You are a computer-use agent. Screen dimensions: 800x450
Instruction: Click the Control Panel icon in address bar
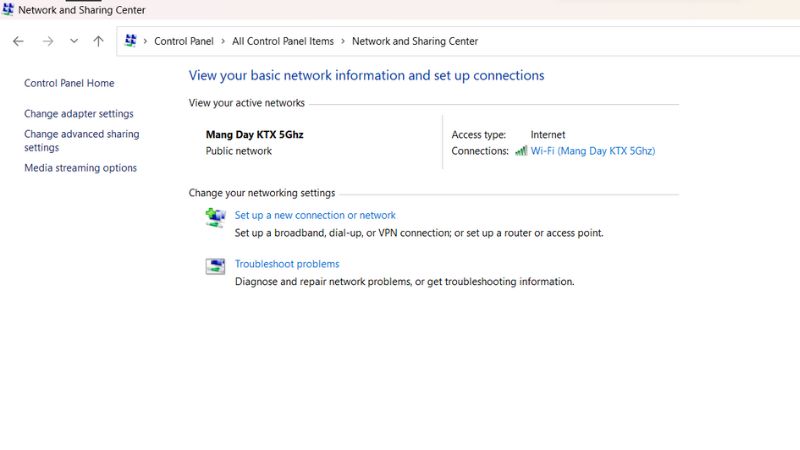tap(131, 41)
